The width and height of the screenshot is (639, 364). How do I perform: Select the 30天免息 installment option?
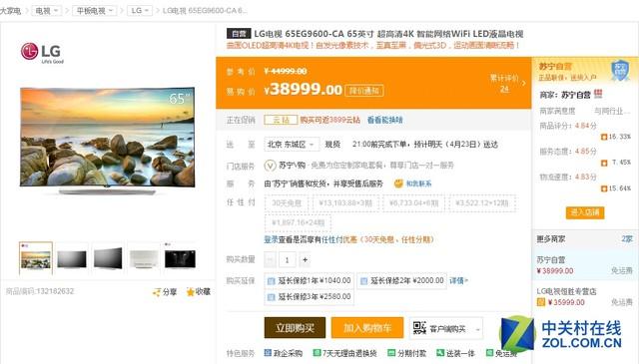(287, 203)
